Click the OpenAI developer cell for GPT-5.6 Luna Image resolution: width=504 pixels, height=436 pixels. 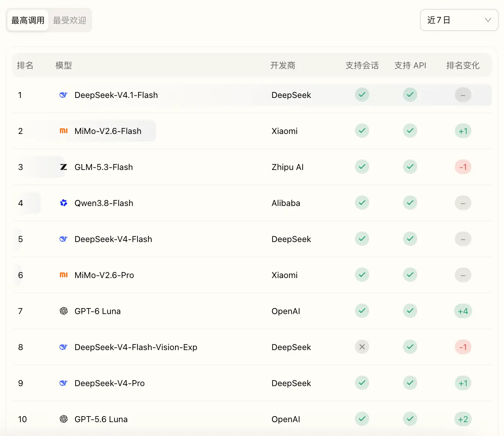tap(286, 419)
